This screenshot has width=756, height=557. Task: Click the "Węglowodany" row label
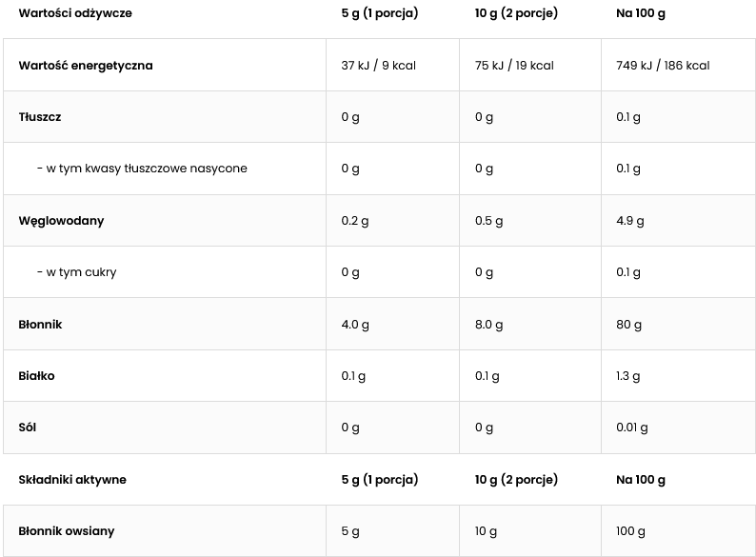coord(61,221)
